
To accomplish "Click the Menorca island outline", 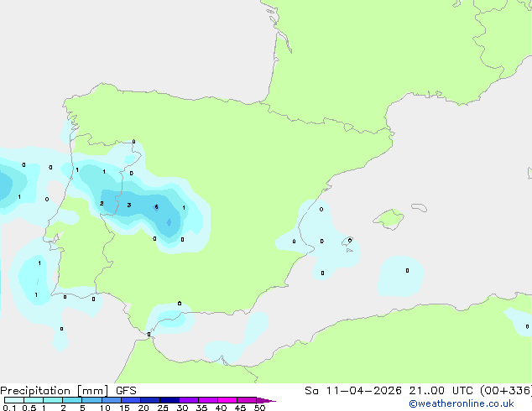I will click(420, 207).
